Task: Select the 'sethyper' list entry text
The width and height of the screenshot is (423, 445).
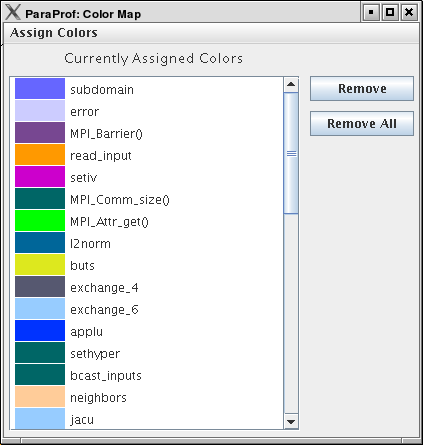Action: point(95,354)
